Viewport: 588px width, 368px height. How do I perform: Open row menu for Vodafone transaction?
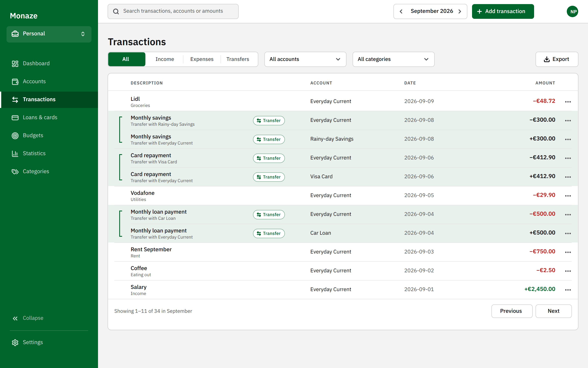(568, 196)
